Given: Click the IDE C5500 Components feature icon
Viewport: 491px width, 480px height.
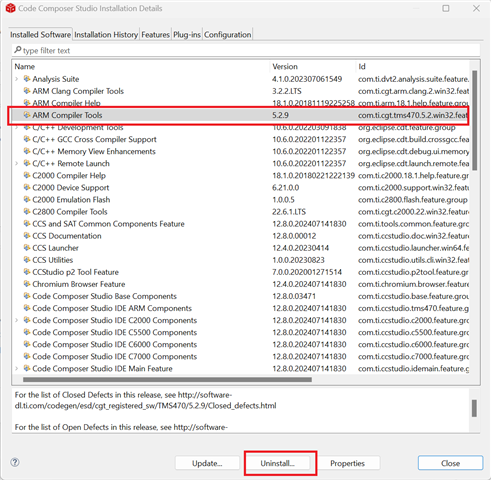Looking at the screenshot, I should tap(27, 332).
